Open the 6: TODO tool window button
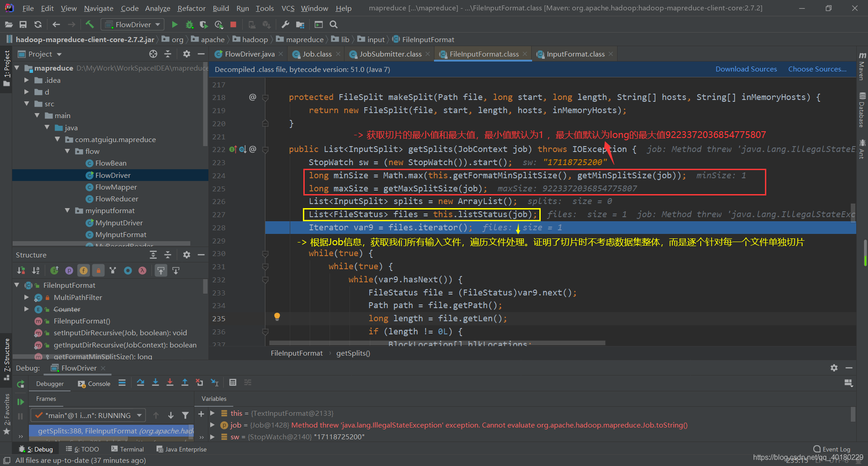868x466 pixels. [x=82, y=449]
